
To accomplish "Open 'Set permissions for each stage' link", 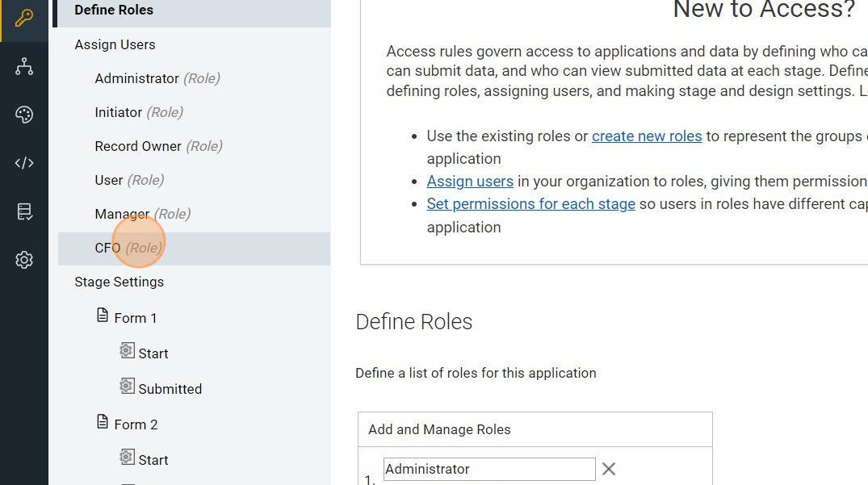I will (x=530, y=204).
